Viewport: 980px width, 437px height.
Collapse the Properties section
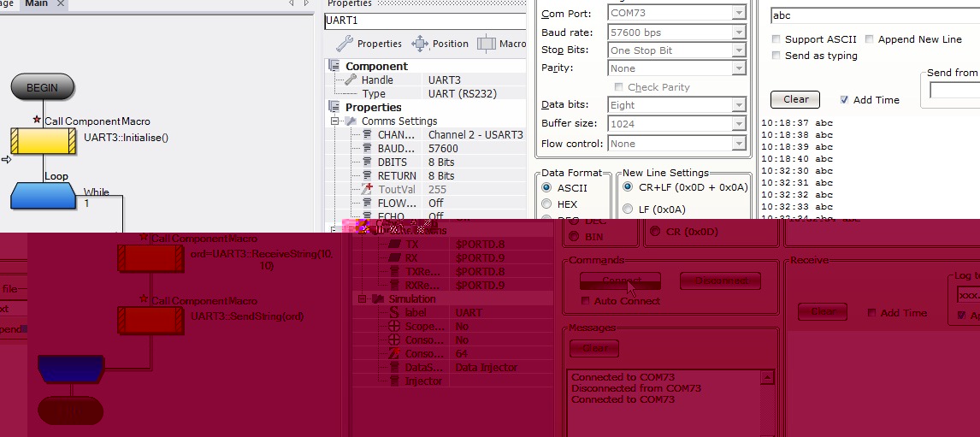pyautogui.click(x=334, y=108)
